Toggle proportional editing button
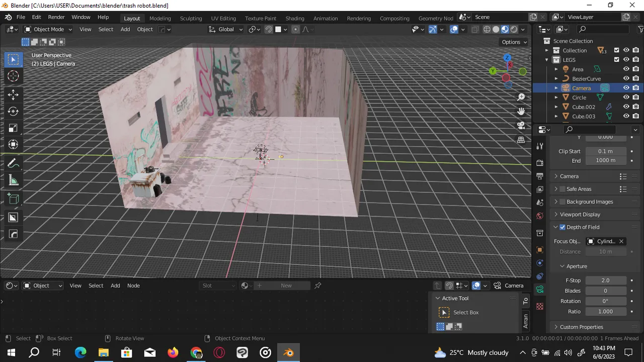644x362 pixels. coord(295,29)
